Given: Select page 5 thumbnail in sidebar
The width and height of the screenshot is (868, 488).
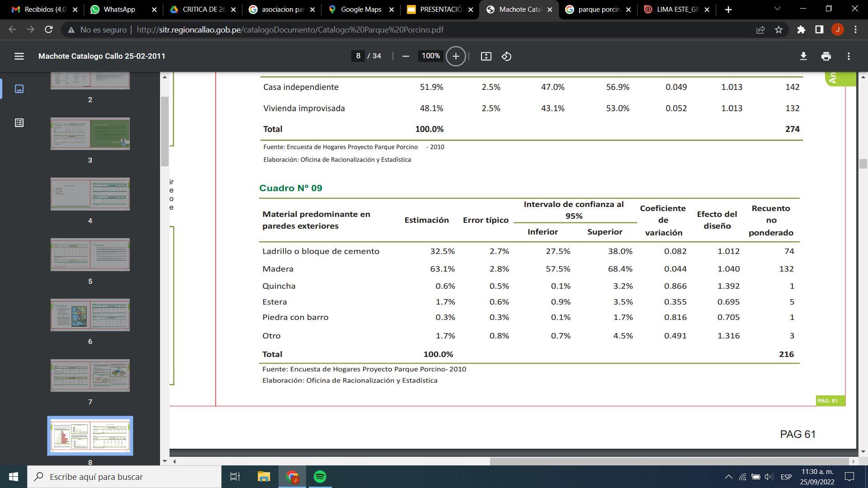Looking at the screenshot, I should [90, 254].
